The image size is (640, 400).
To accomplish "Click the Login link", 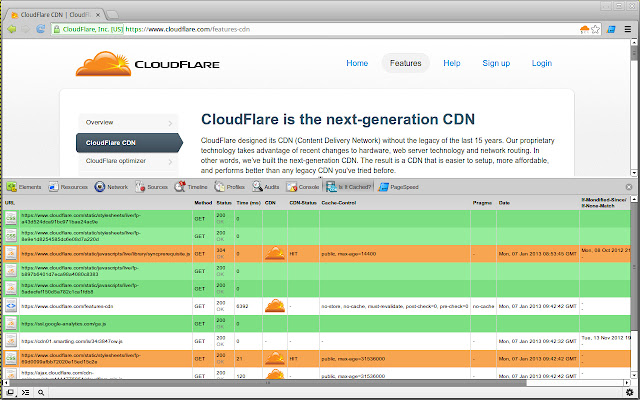I will (542, 63).
